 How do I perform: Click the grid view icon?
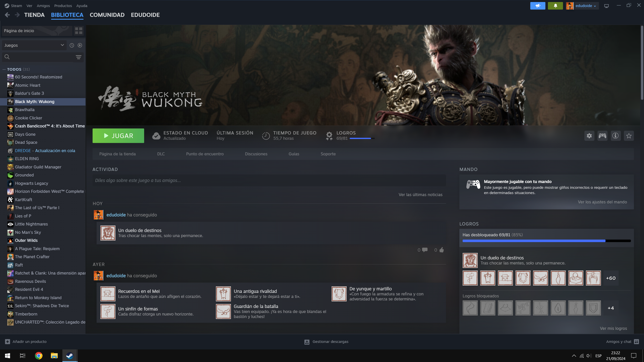[78, 31]
